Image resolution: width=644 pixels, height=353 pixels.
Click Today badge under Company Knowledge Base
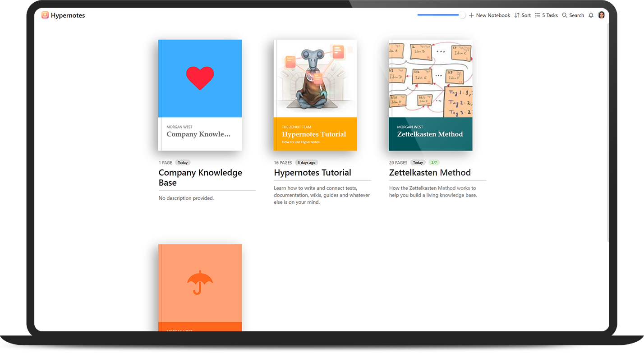[183, 162]
